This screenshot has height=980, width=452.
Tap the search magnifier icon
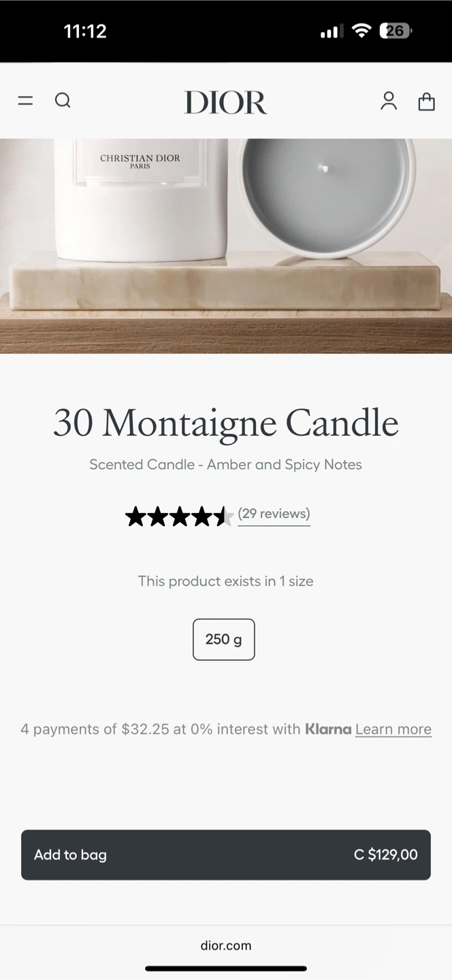coord(63,101)
